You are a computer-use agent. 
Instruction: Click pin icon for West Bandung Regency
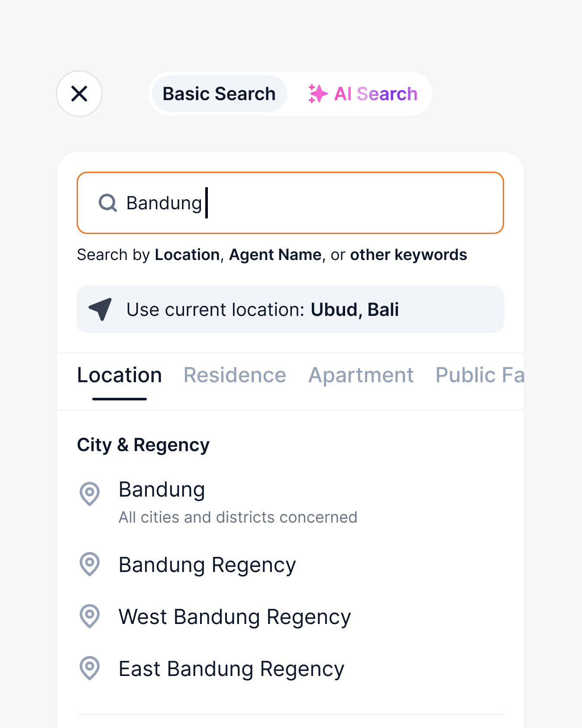click(x=90, y=616)
